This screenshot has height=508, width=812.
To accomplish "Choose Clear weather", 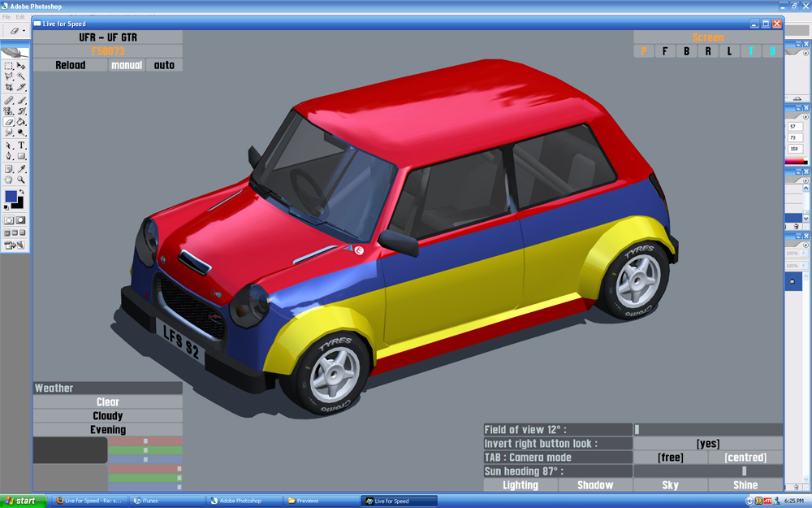I will [108, 402].
